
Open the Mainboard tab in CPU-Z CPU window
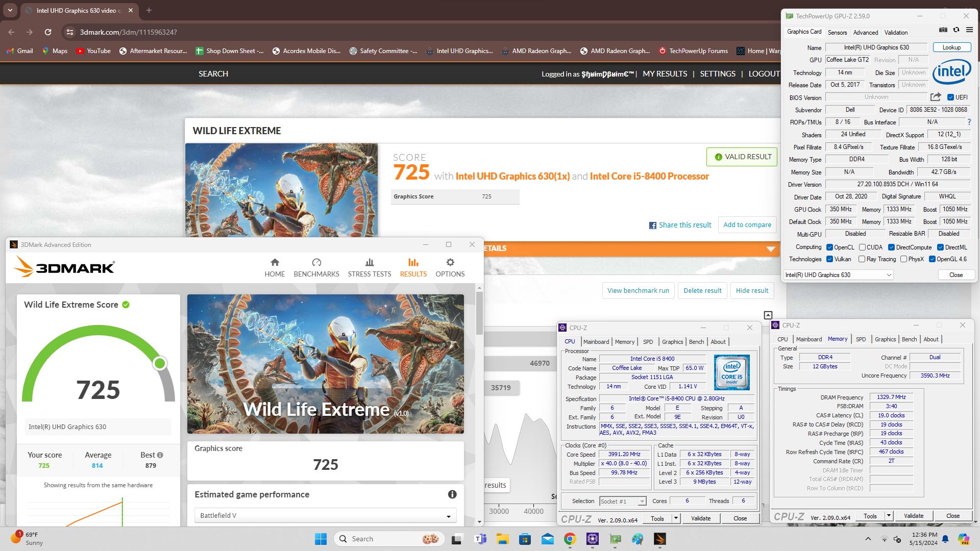pos(596,342)
